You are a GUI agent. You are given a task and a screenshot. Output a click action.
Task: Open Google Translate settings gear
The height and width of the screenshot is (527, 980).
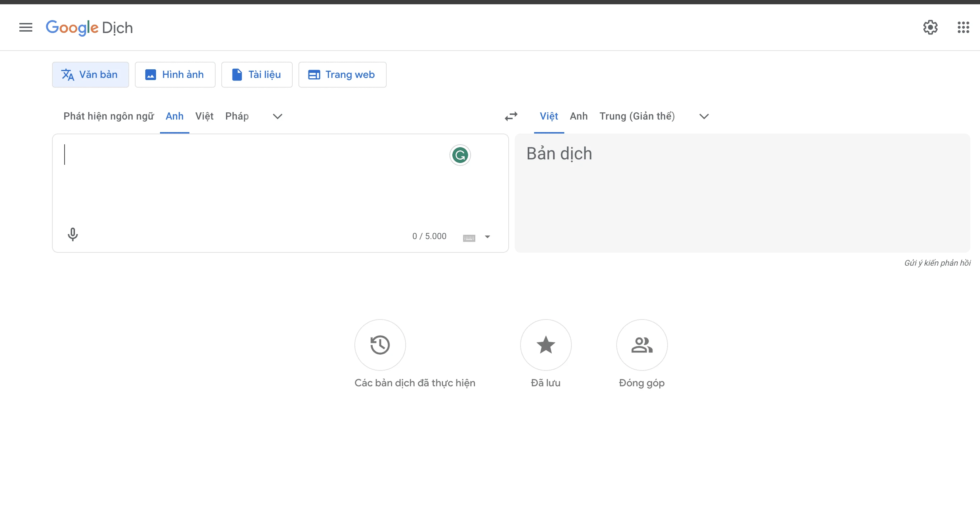pos(930,27)
